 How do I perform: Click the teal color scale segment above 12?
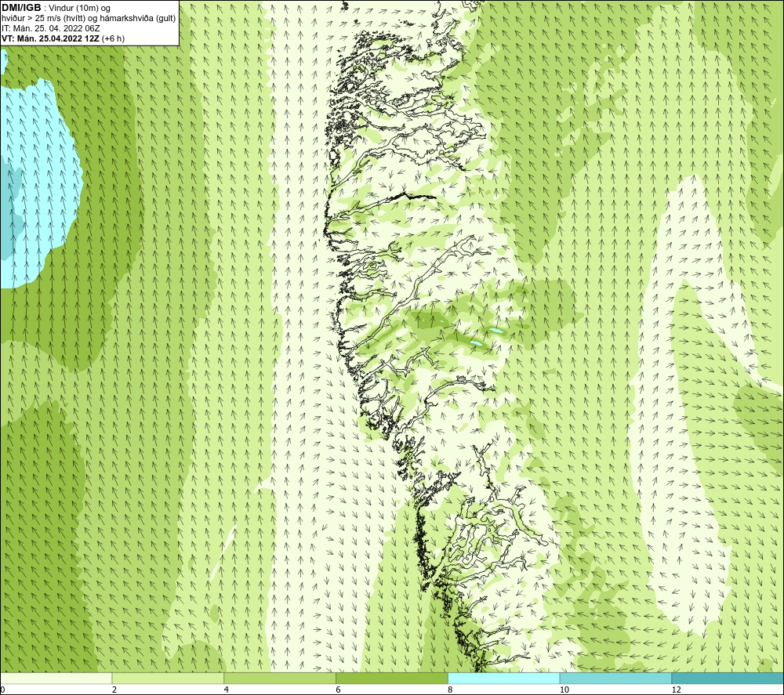tap(728, 678)
